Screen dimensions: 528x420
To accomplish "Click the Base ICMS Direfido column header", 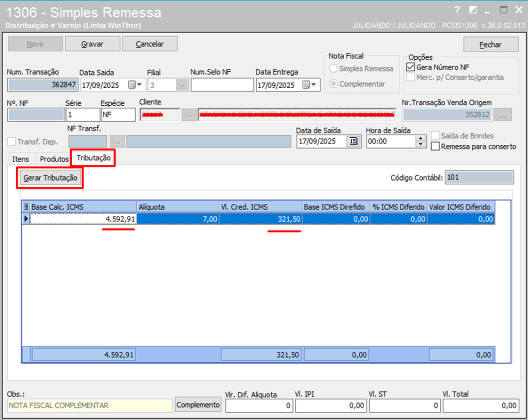I will coord(336,207).
